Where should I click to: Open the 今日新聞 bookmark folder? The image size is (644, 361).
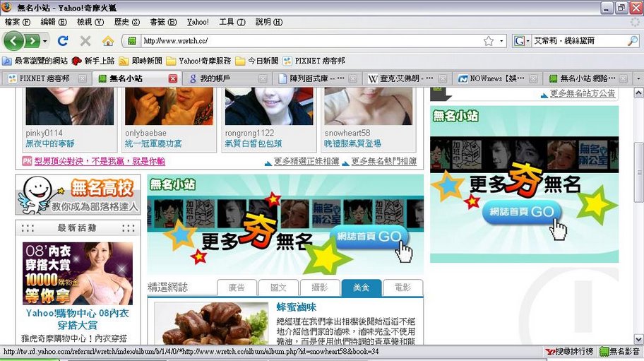257,61
